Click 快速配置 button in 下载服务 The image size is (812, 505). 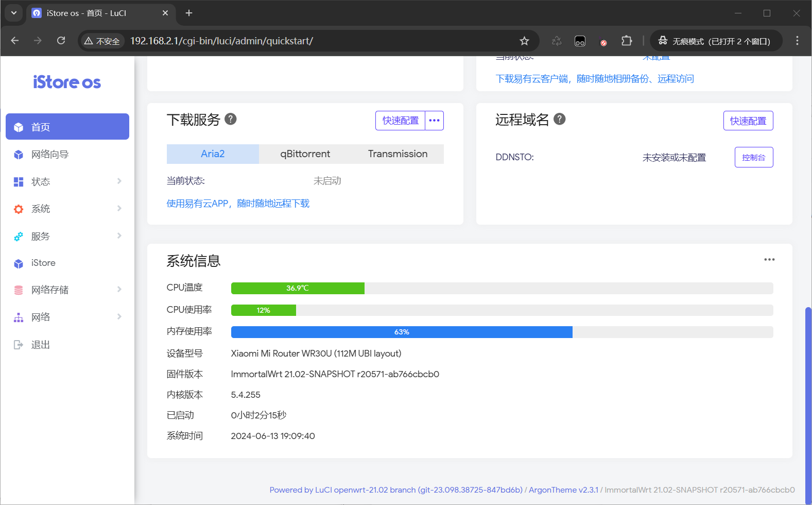(401, 121)
